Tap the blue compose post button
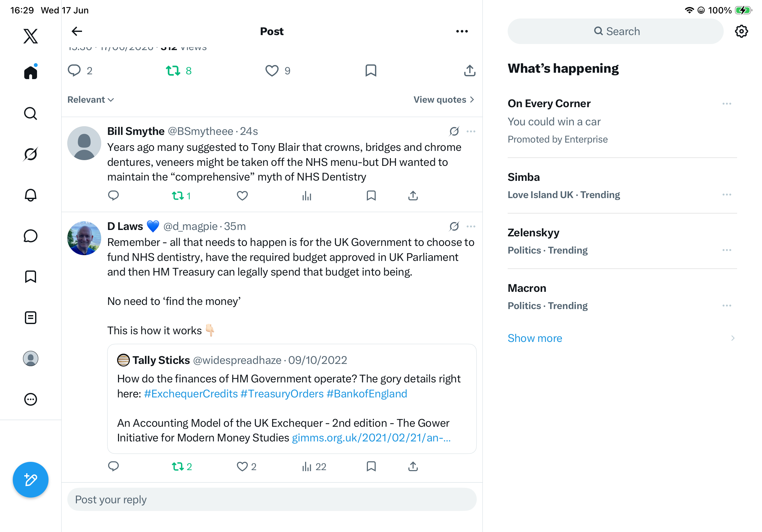The width and height of the screenshot is (762, 532). coord(31,480)
